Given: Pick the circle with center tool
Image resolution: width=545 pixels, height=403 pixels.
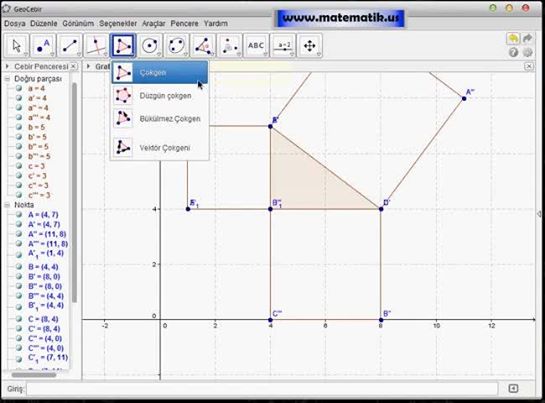Looking at the screenshot, I should pos(150,46).
